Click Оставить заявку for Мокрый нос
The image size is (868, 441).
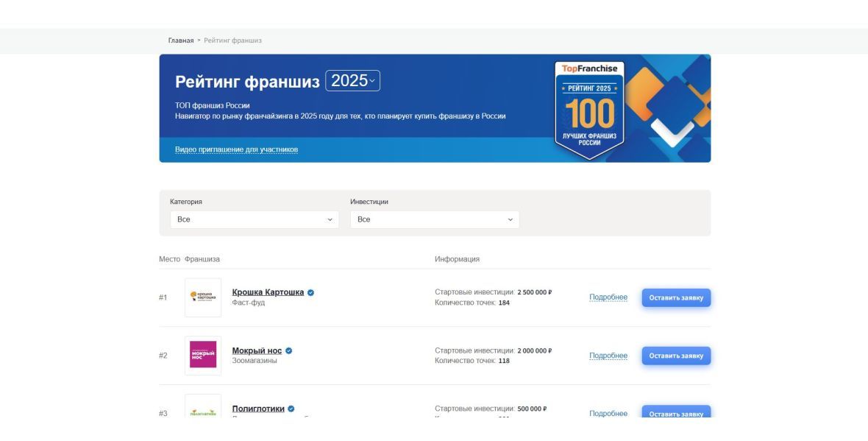pos(677,356)
